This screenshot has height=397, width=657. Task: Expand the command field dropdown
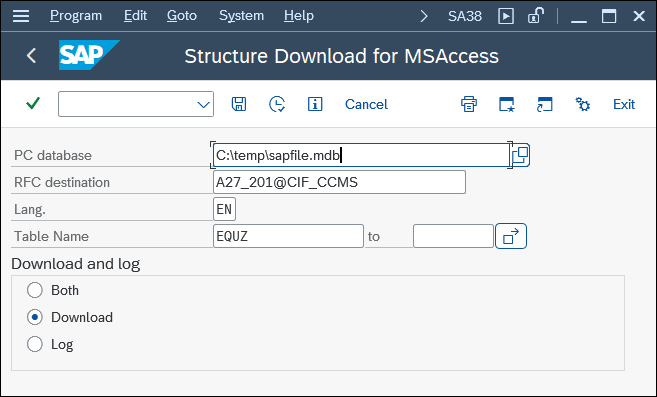(x=204, y=104)
